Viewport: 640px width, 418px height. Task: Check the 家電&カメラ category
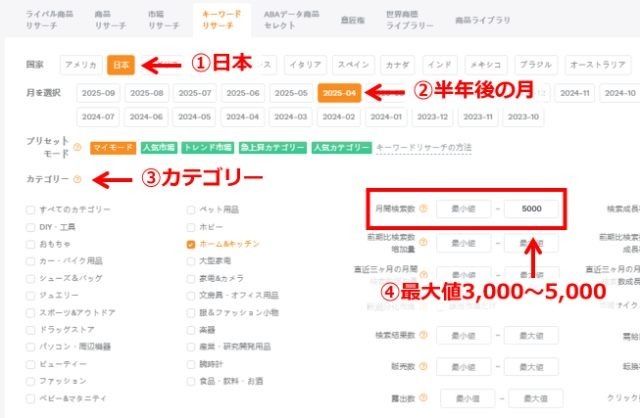pyautogui.click(x=191, y=278)
